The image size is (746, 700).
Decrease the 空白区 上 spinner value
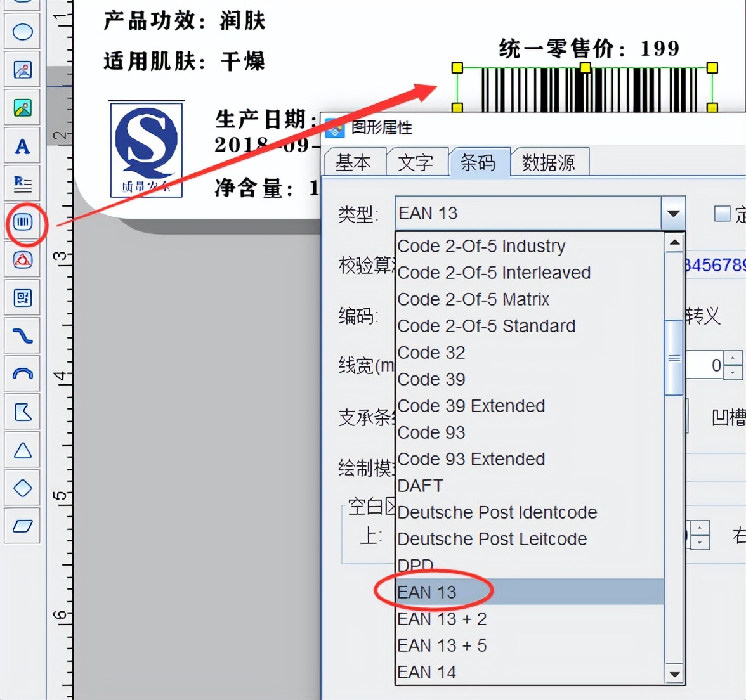(x=700, y=542)
